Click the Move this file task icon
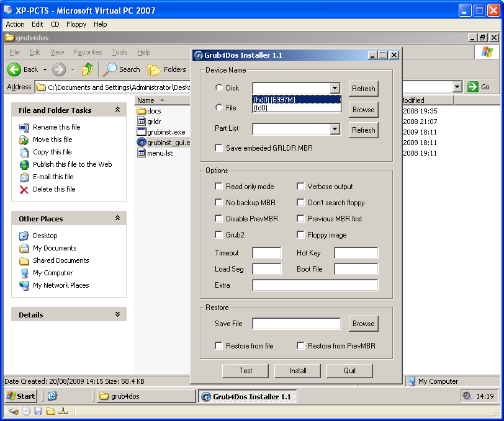This screenshot has width=504, height=421. click(x=24, y=140)
